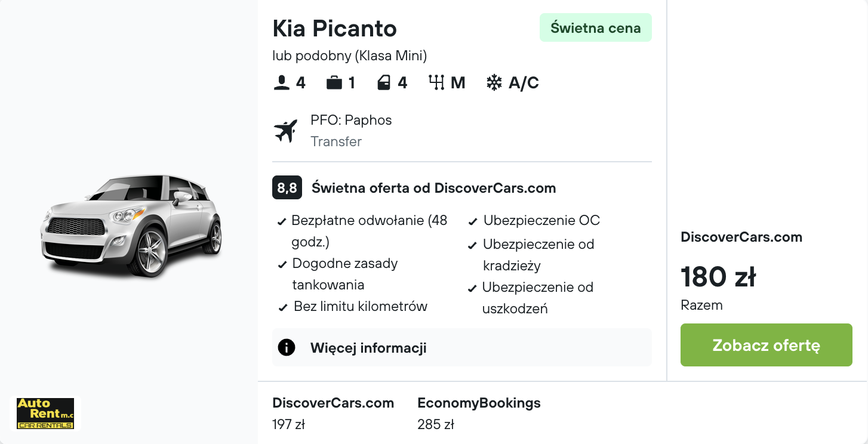
Task: Expand the Transfer details under Paphos
Action: pyautogui.click(x=336, y=141)
